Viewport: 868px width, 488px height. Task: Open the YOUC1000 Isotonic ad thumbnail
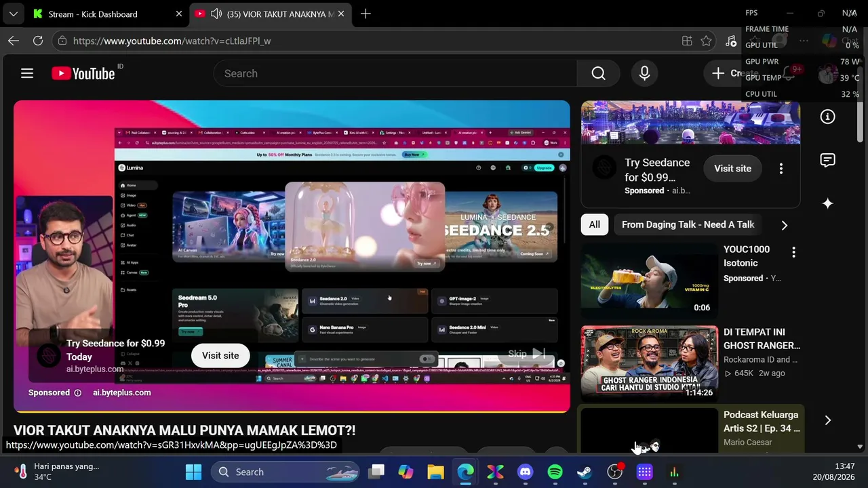[x=649, y=281]
